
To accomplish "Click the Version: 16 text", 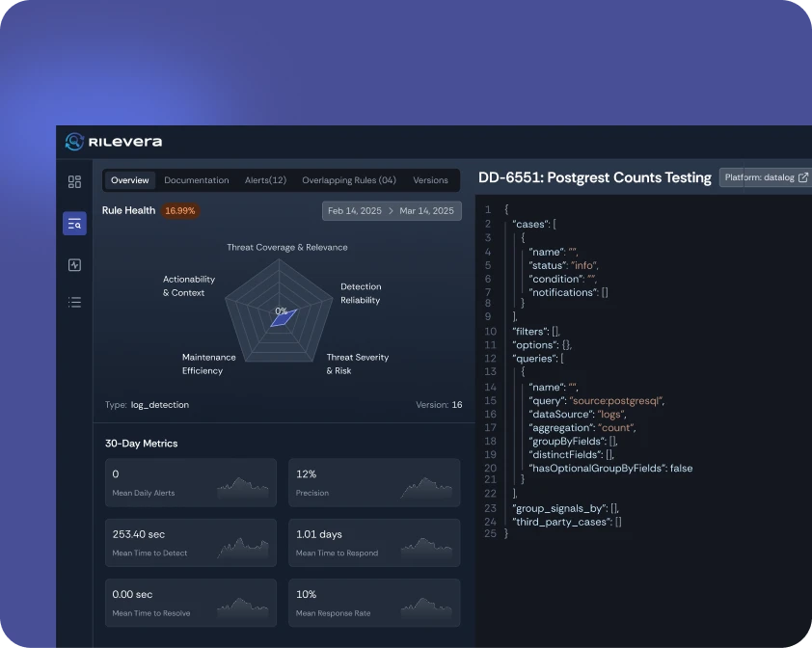I will pyautogui.click(x=439, y=405).
